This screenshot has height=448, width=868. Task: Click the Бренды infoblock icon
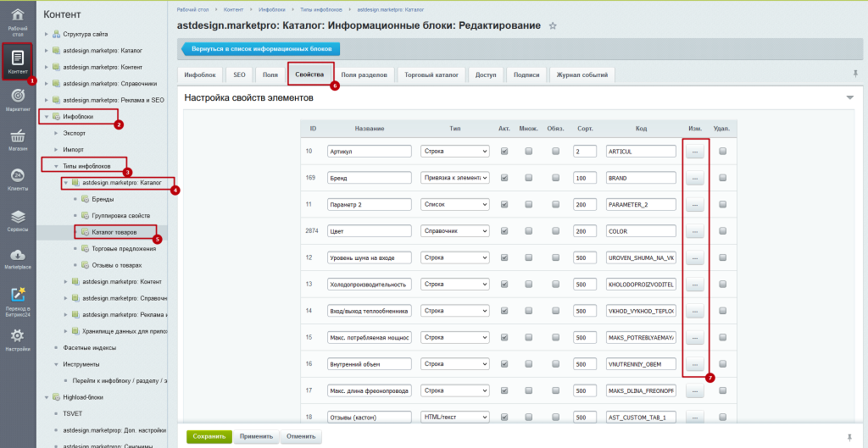[85, 198]
